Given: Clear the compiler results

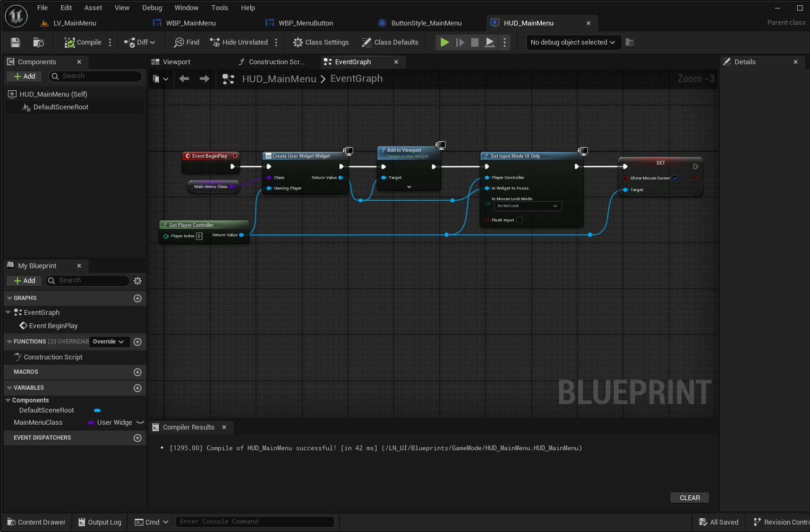Looking at the screenshot, I should (x=690, y=498).
